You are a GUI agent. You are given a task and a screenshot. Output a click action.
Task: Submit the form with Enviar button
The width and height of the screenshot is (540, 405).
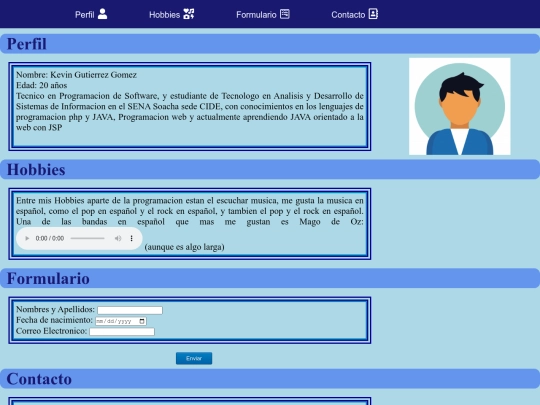coord(194,358)
